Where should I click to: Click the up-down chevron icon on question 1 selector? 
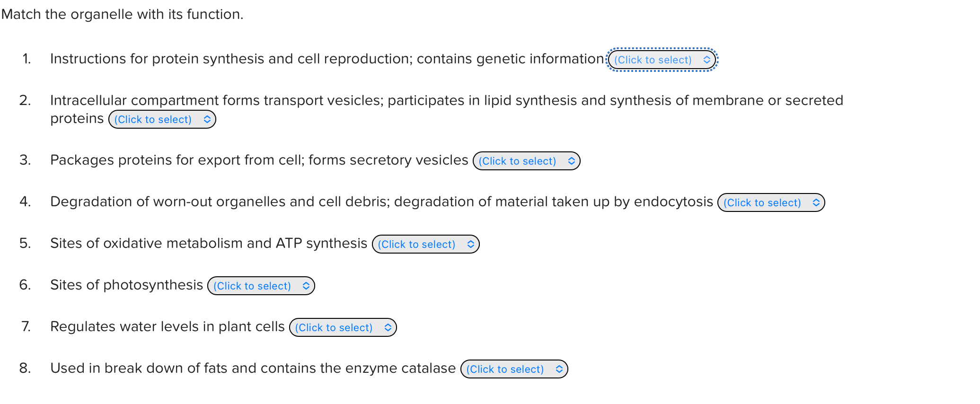[706, 60]
